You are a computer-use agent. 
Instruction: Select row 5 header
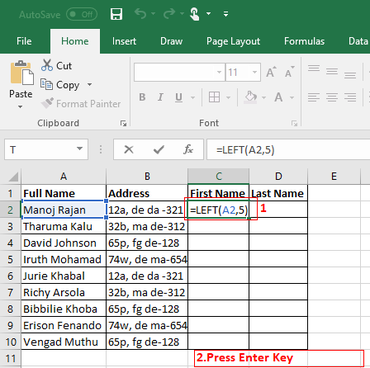pos(10,259)
